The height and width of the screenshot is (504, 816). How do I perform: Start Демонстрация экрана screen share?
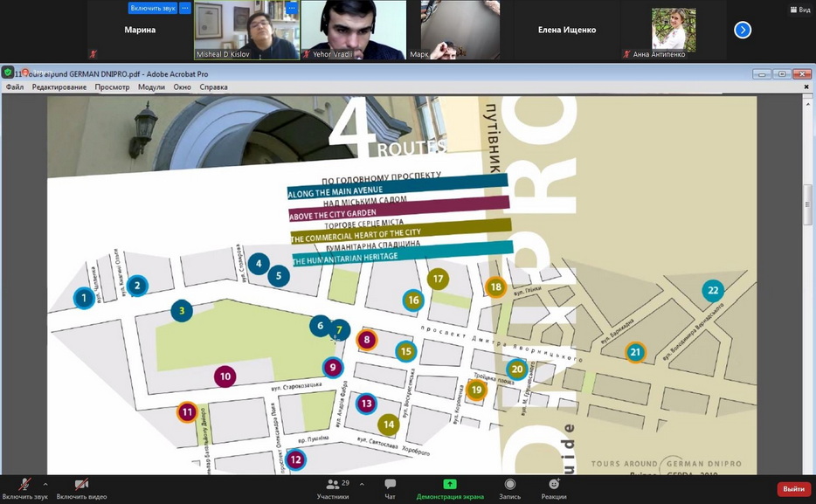450,489
